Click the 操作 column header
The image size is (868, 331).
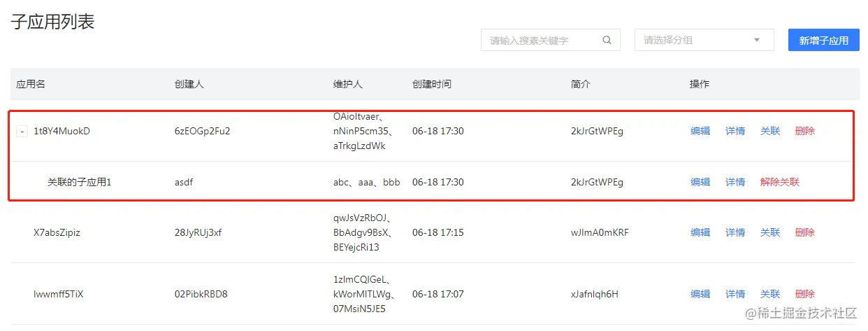700,84
